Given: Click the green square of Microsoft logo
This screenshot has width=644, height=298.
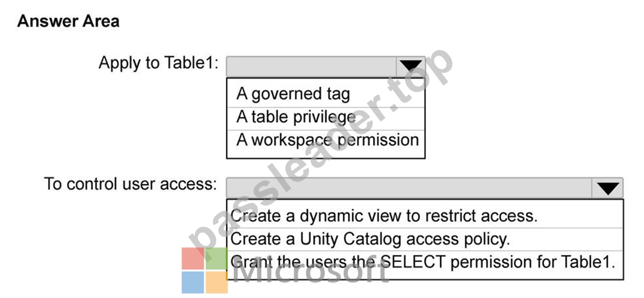Looking at the screenshot, I should point(217,258).
